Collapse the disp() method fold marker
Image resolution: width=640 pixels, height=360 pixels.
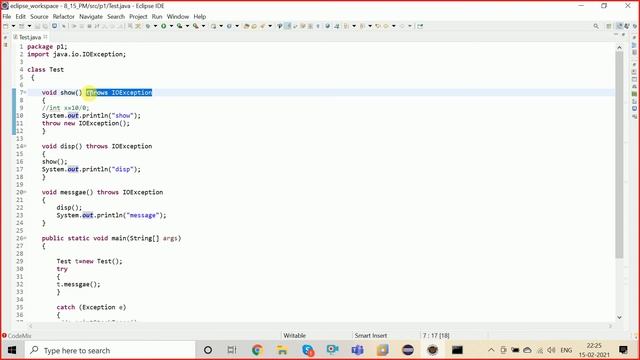(25, 146)
